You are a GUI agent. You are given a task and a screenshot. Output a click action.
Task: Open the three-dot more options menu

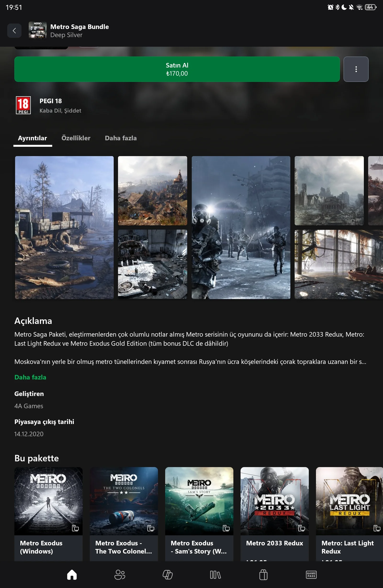[x=356, y=69]
